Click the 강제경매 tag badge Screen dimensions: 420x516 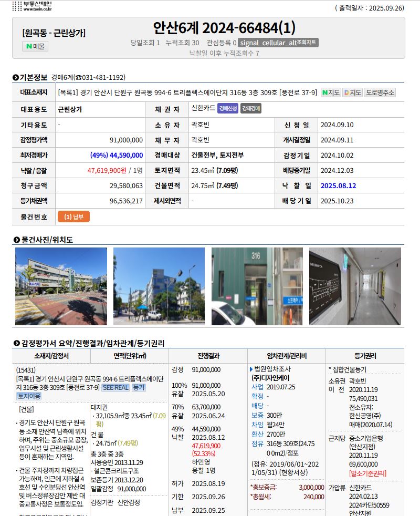pyautogui.click(x=251, y=109)
